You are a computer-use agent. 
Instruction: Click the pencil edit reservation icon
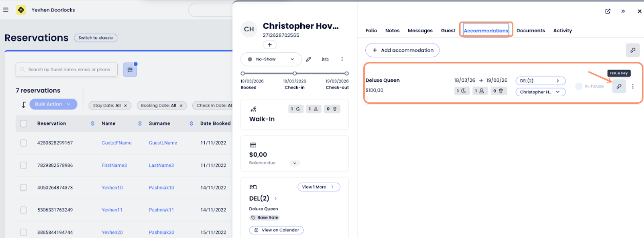[x=308, y=59]
